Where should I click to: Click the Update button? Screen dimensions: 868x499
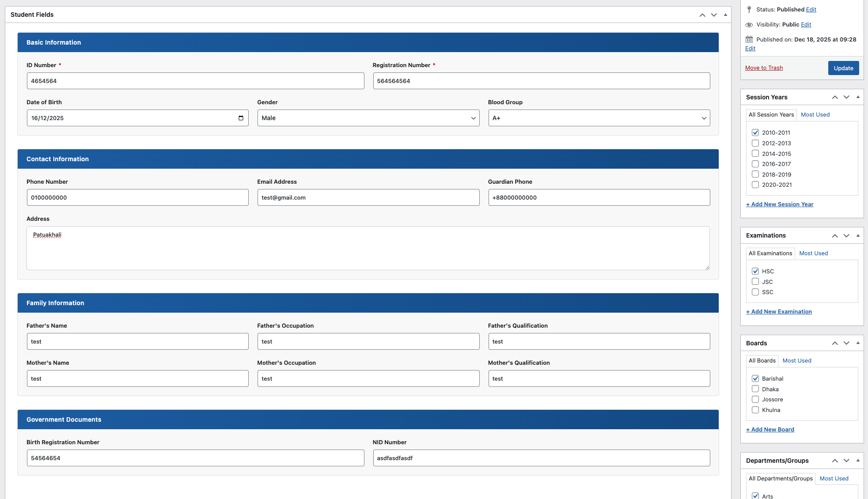843,68
